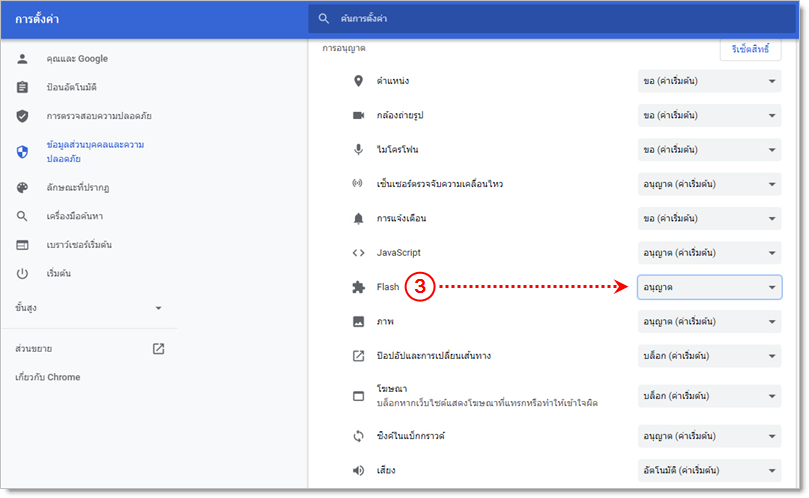The width and height of the screenshot is (809, 498).
Task: Click the รีเซ็ตสิทธิ์ reset permissions button
Action: [749, 49]
